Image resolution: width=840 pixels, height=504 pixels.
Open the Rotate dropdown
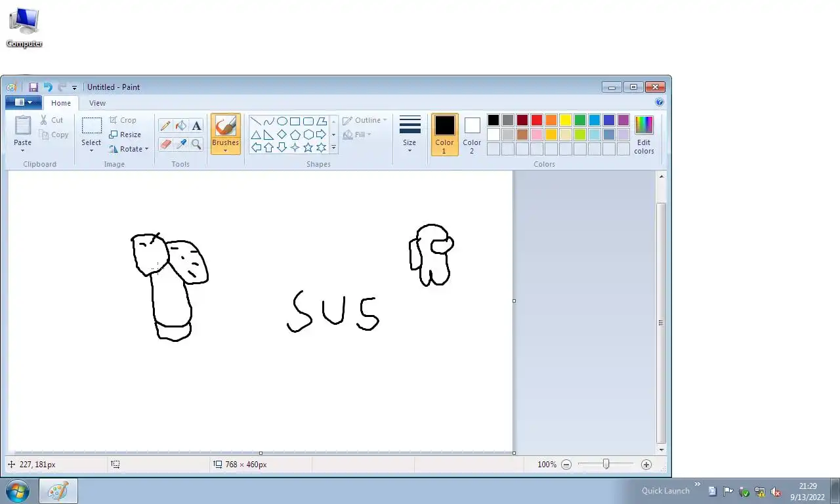point(129,149)
